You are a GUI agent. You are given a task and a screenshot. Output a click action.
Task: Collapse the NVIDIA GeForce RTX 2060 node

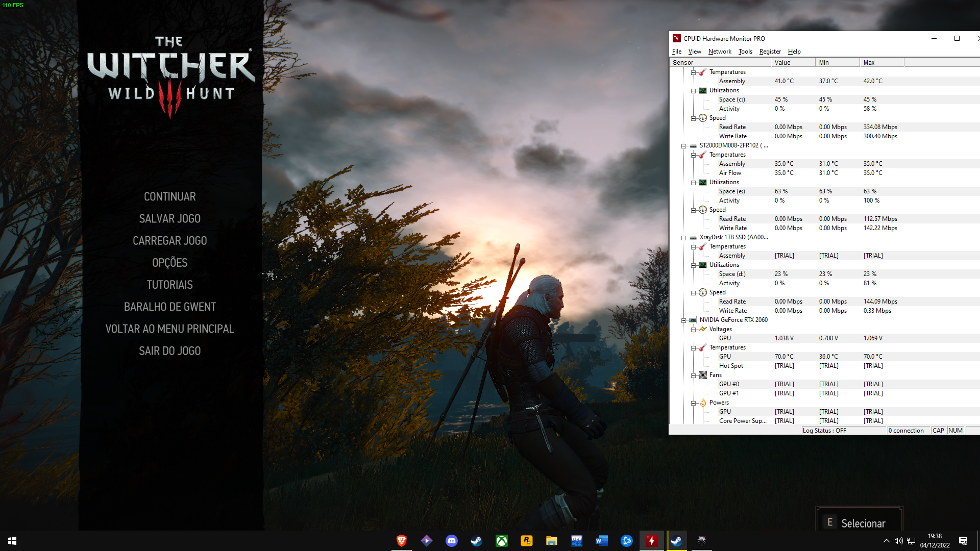(x=683, y=320)
